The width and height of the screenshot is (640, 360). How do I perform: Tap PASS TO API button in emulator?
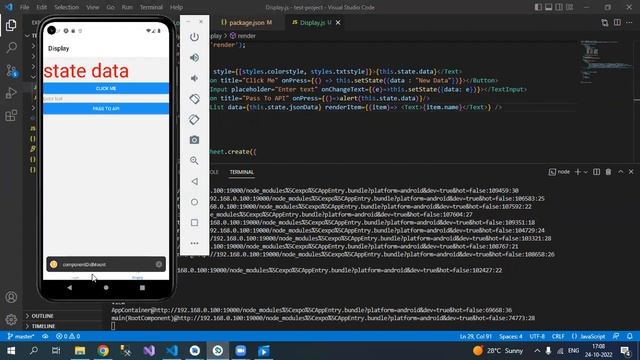tap(106, 109)
